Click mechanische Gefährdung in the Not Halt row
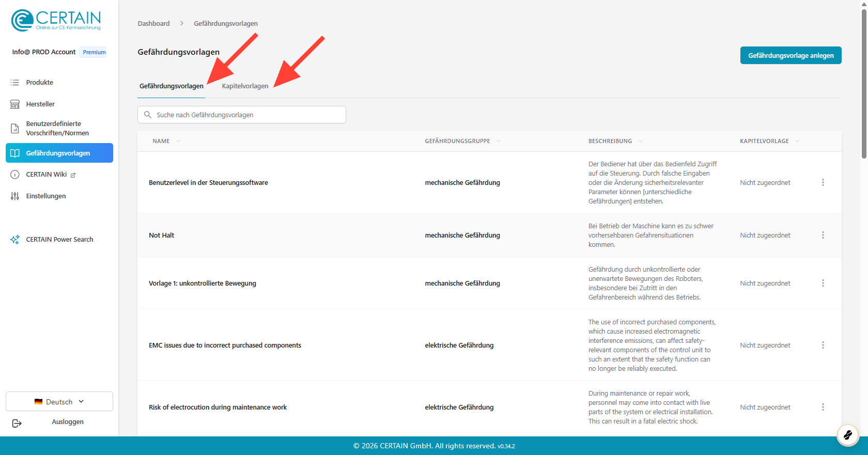Screen dimensions: 868x455 coord(462,236)
